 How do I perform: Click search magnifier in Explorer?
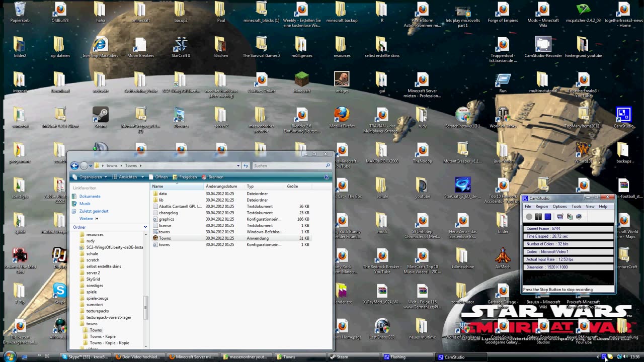coord(328,165)
